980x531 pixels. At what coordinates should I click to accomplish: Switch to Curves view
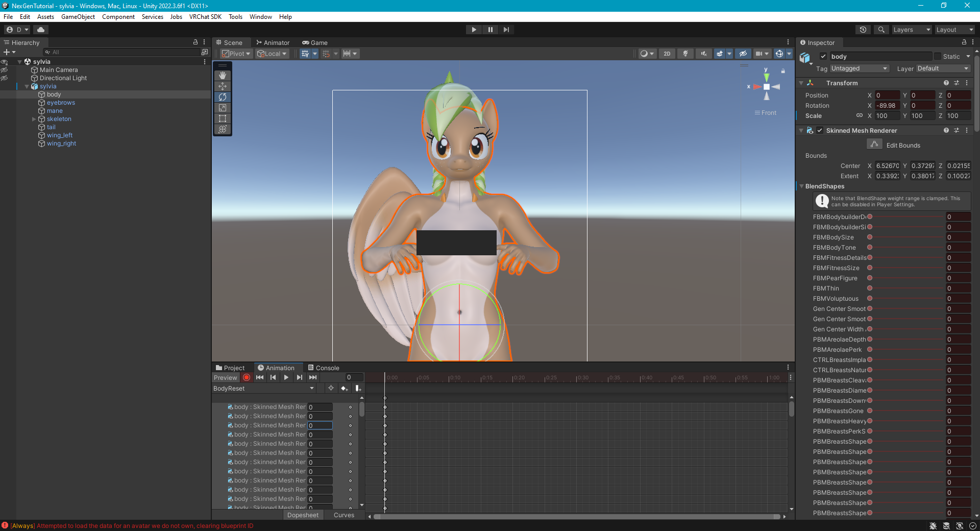pyautogui.click(x=344, y=515)
